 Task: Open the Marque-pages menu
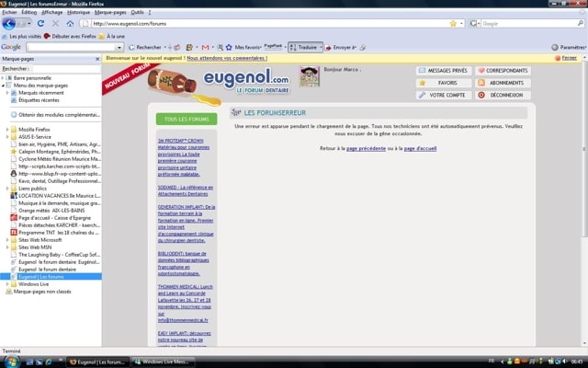[110, 12]
